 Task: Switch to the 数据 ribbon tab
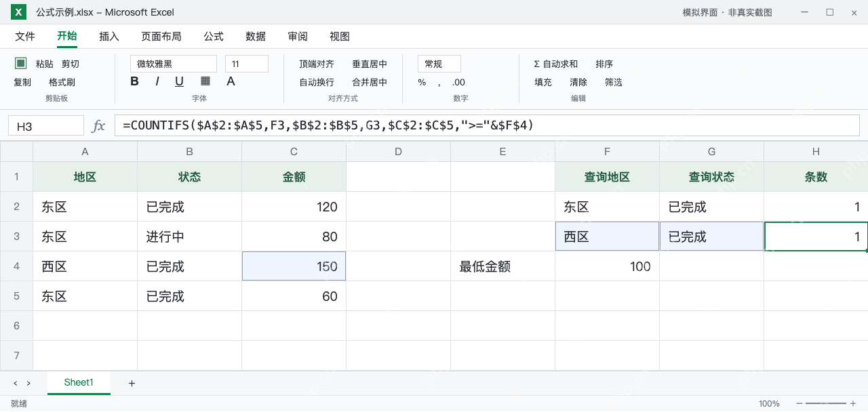256,37
